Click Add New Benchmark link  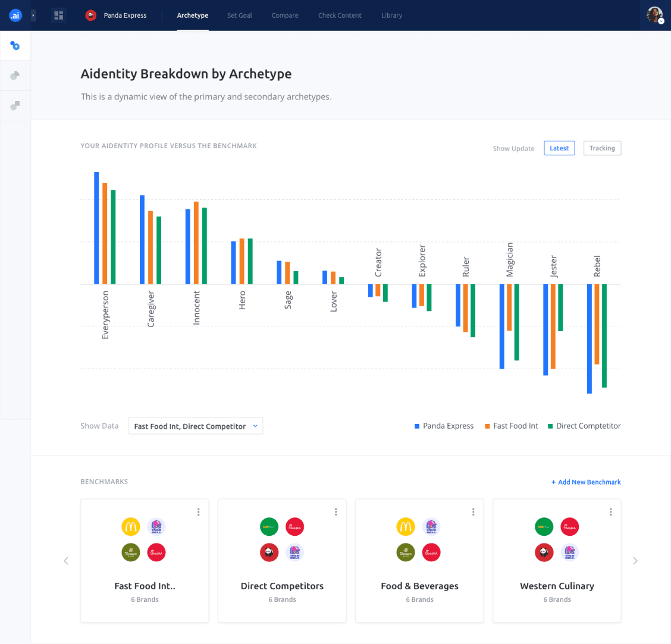coord(586,482)
